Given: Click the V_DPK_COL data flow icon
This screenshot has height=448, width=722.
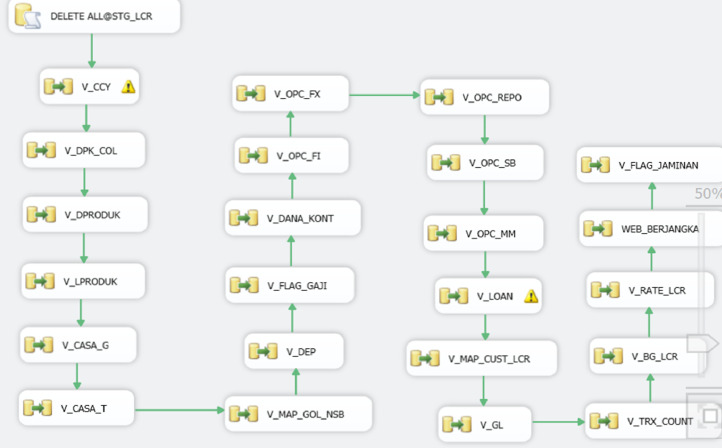Looking at the screenshot, I should (41, 150).
